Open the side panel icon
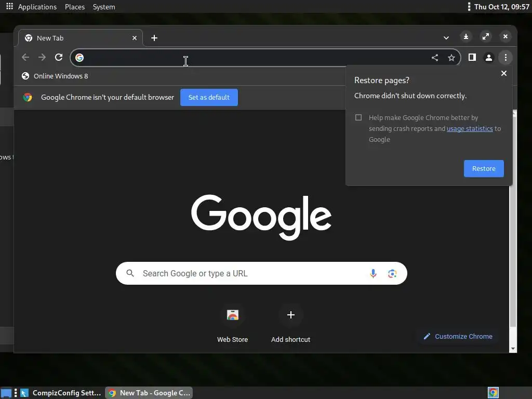This screenshot has width=532, height=399. coord(472,57)
